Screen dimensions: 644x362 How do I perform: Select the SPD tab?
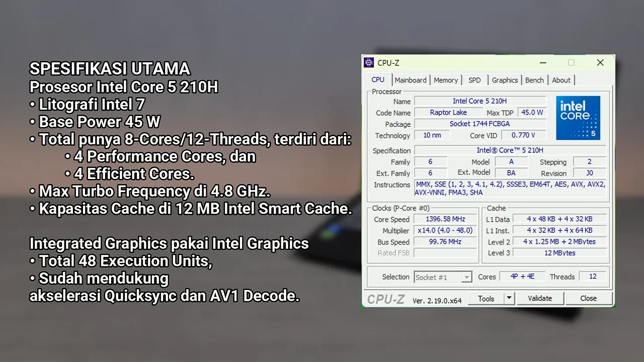click(474, 80)
